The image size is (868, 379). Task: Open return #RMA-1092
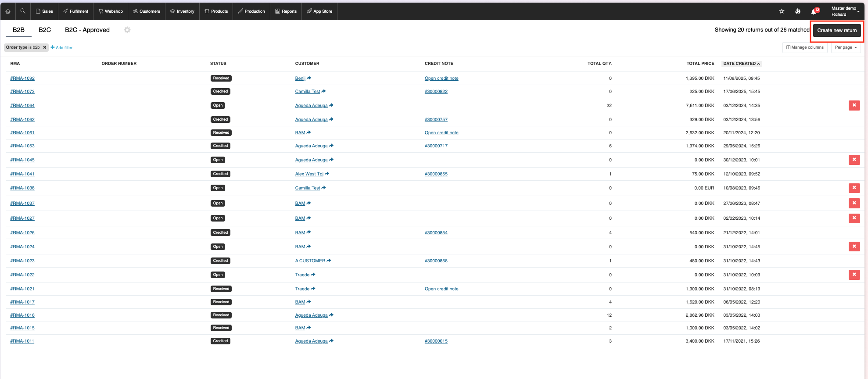coord(22,79)
